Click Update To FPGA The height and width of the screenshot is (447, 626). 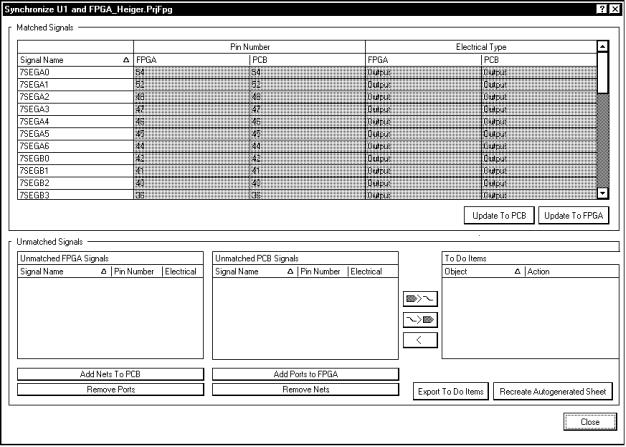click(573, 216)
